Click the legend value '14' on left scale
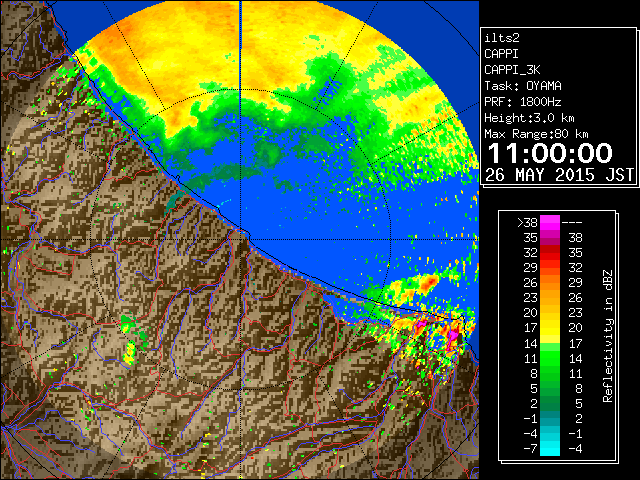Viewport: 640px width, 480px height. click(x=530, y=344)
